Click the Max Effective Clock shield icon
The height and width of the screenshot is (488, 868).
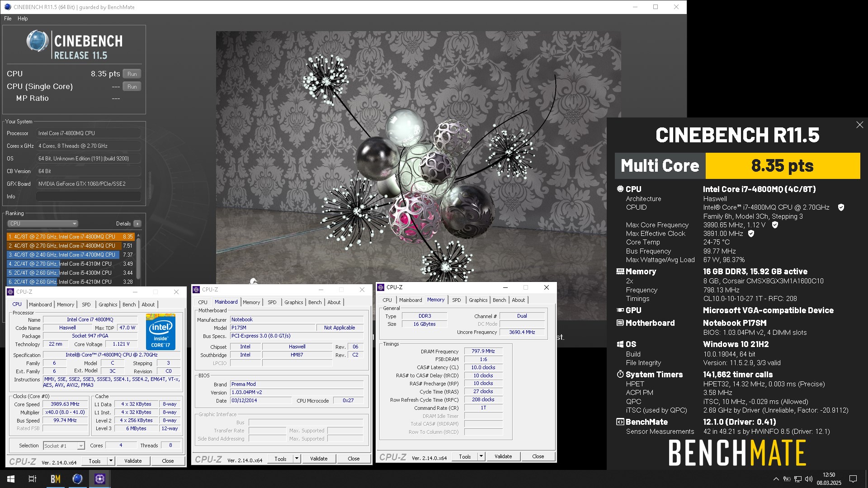point(751,234)
